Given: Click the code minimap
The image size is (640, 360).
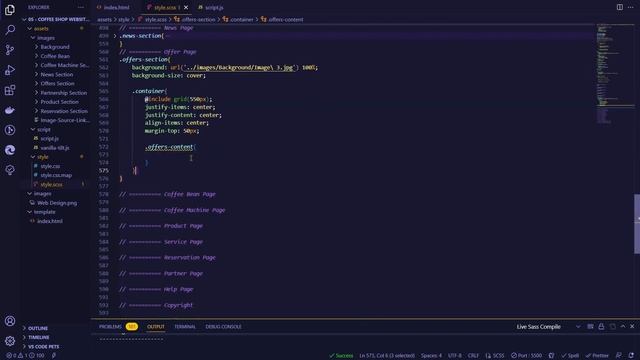Looking at the screenshot, I should (x=615, y=73).
